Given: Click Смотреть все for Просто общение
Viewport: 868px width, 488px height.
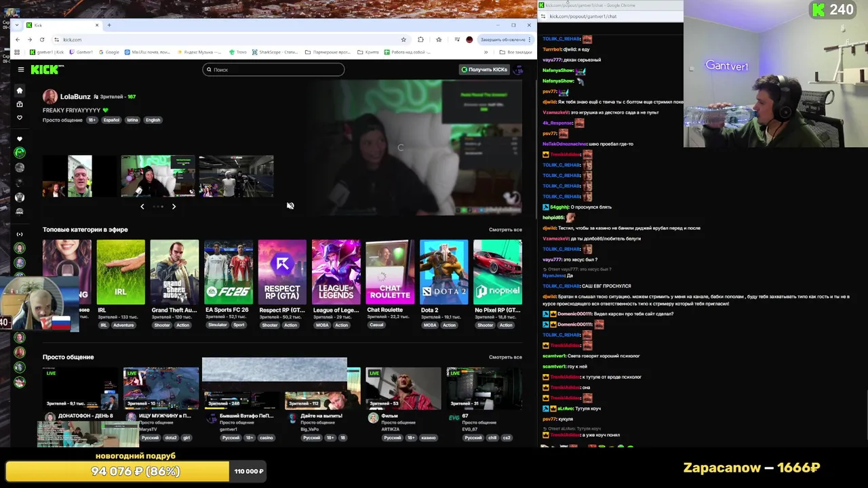Looking at the screenshot, I should [x=505, y=357].
